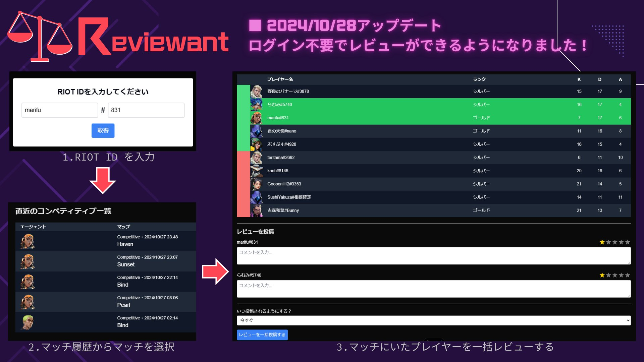Click agent avatar next to Gooon112#3353

click(257, 184)
